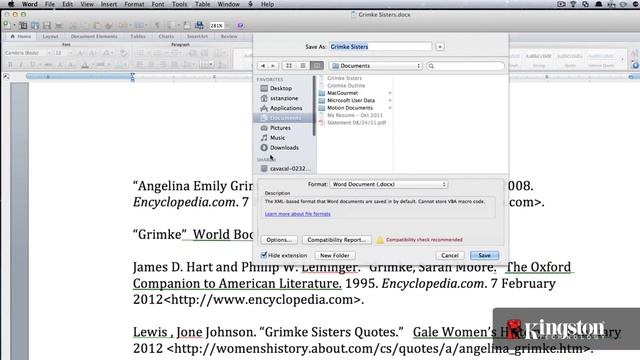
Task: Go back with the left arrow in Save dialog
Action: [263, 66]
